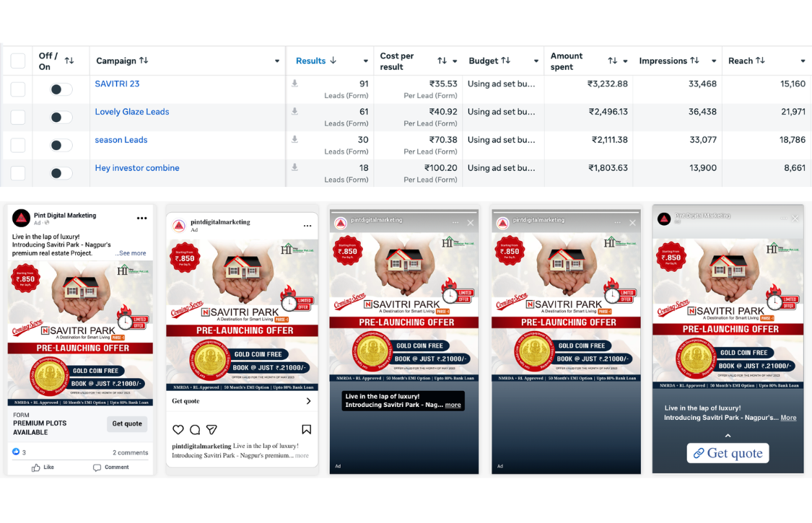Toggle the SAVITRI 23 campaign switch
The width and height of the screenshot is (812, 523).
[x=61, y=89]
